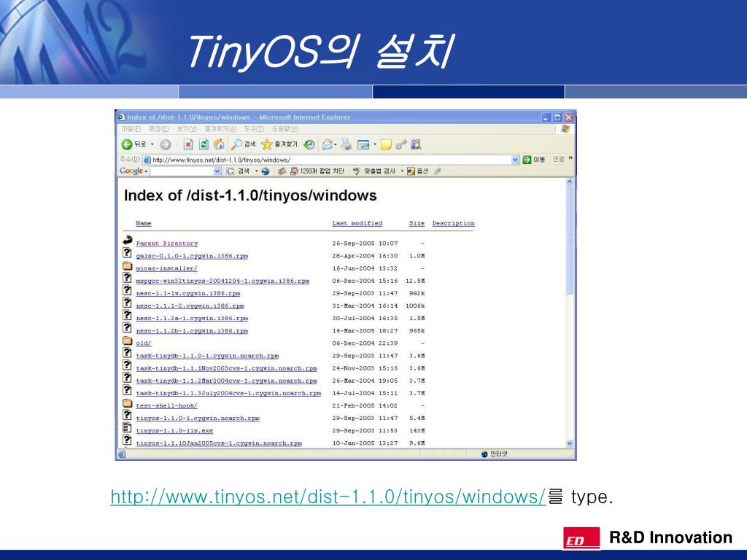Click folder icon beside old/
Viewport: 747px width, 560px height.
[127, 341]
